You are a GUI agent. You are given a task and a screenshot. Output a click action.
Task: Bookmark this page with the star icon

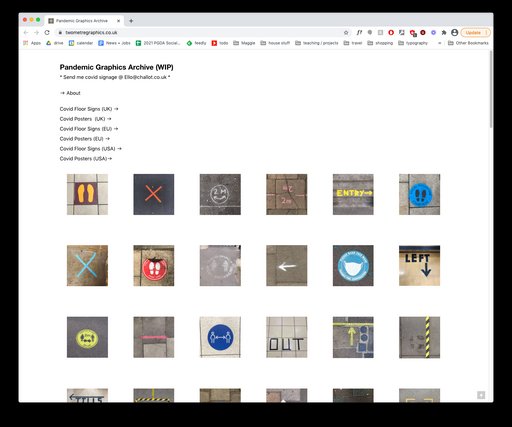346,32
